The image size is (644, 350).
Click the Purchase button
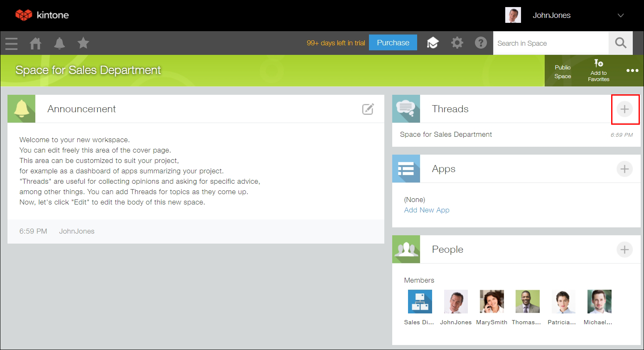(x=393, y=43)
